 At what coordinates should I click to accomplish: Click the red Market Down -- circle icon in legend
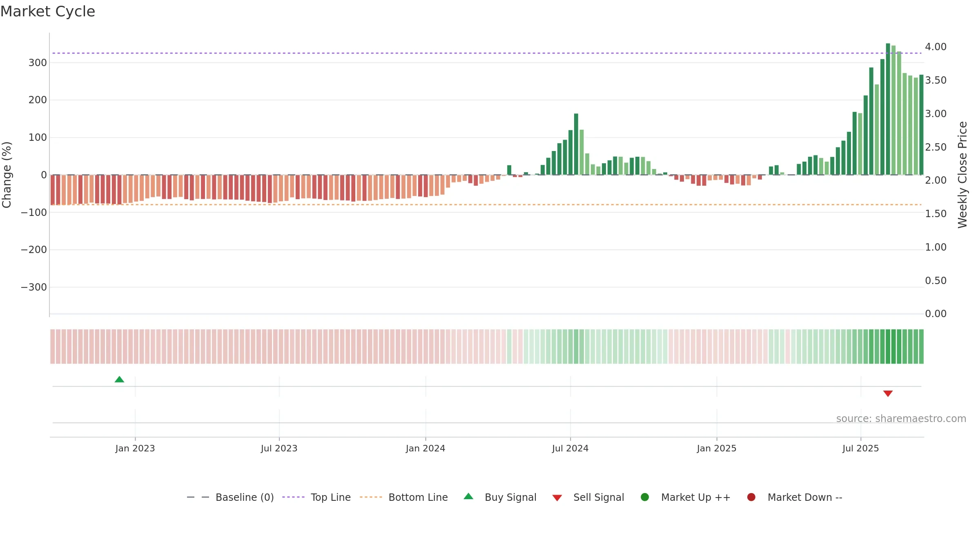(x=751, y=497)
